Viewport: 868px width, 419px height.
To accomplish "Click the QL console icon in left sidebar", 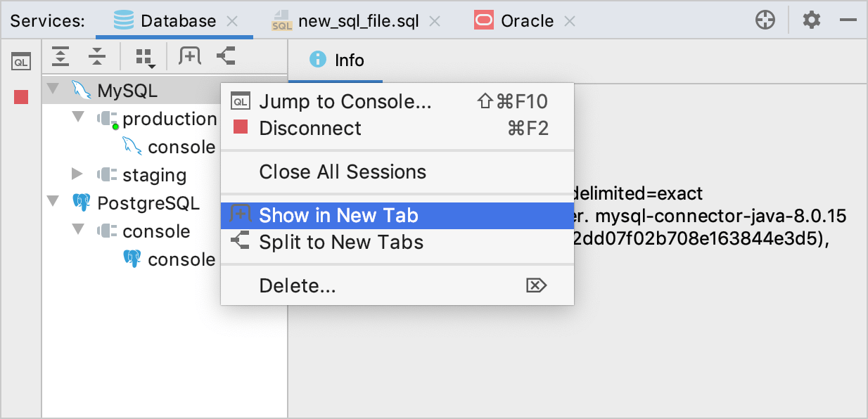I will pyautogui.click(x=21, y=60).
